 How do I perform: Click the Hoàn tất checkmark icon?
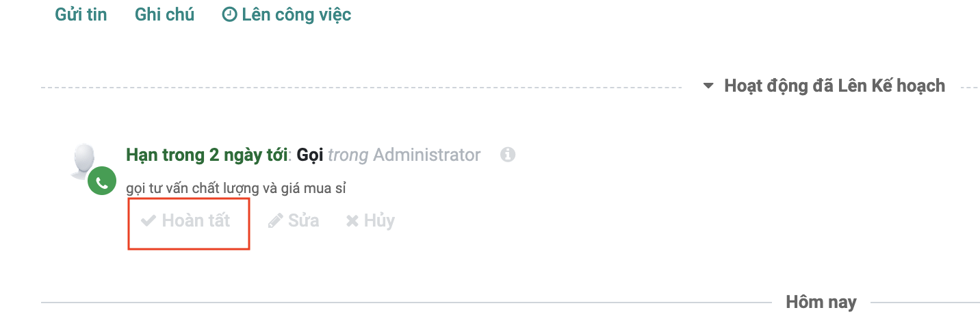(149, 221)
